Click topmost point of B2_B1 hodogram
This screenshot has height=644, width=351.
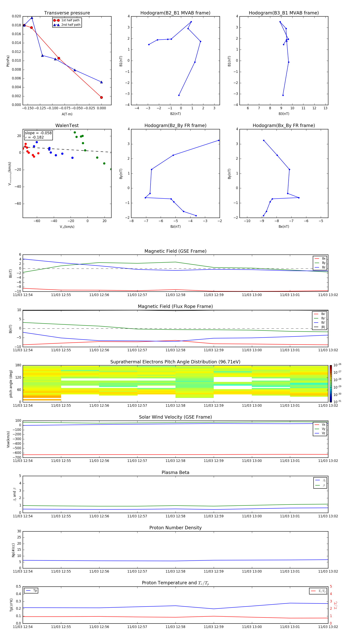(x=191, y=22)
